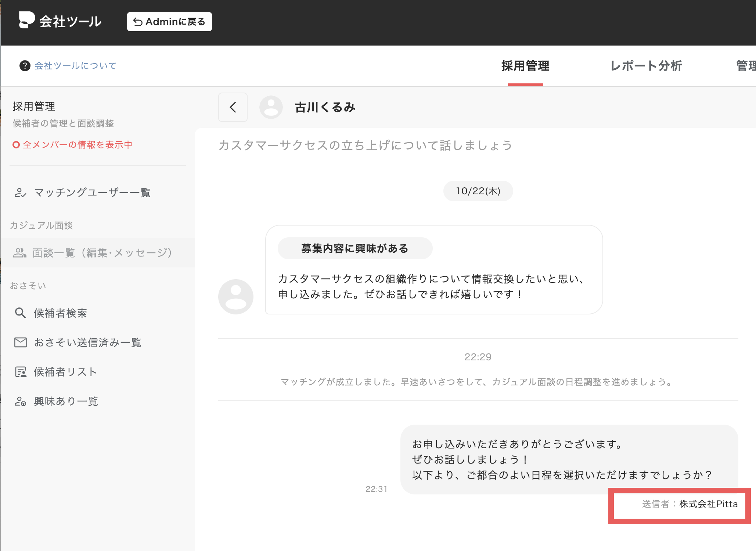Click the マッチングユーザー一覧 person-check icon
The image size is (756, 551).
click(20, 192)
